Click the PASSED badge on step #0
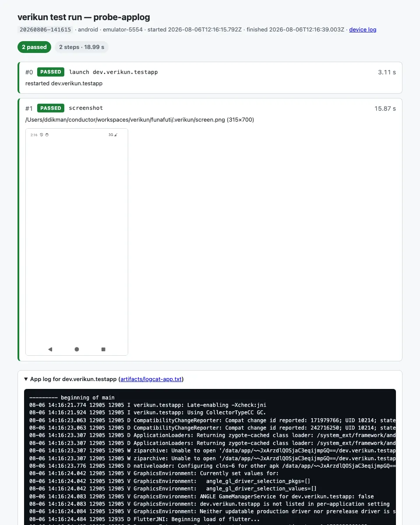Viewport: 420px width, 525px height. coord(51,72)
